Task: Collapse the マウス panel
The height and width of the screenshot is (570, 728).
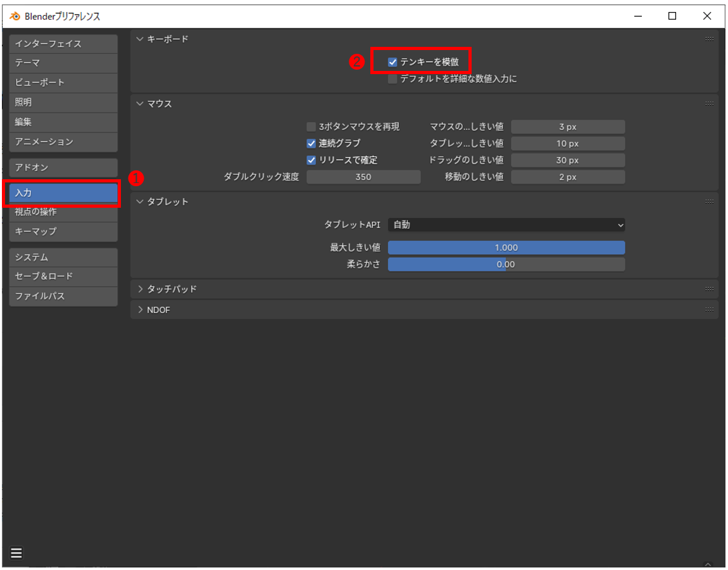Action: (x=140, y=104)
